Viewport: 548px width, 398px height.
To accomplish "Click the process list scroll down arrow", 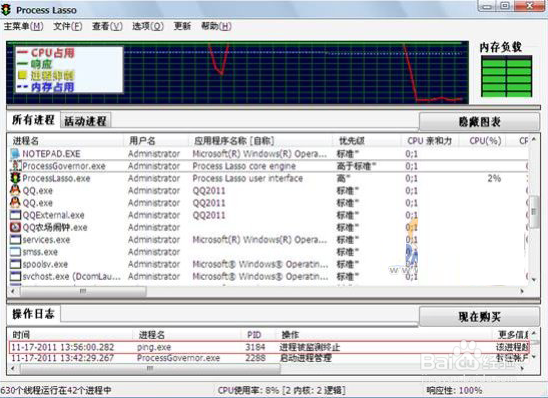I will tap(534, 280).
